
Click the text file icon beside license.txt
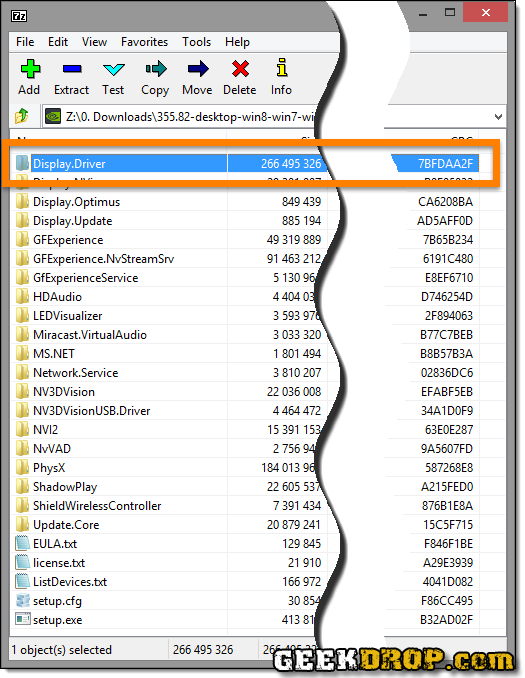tap(22, 563)
